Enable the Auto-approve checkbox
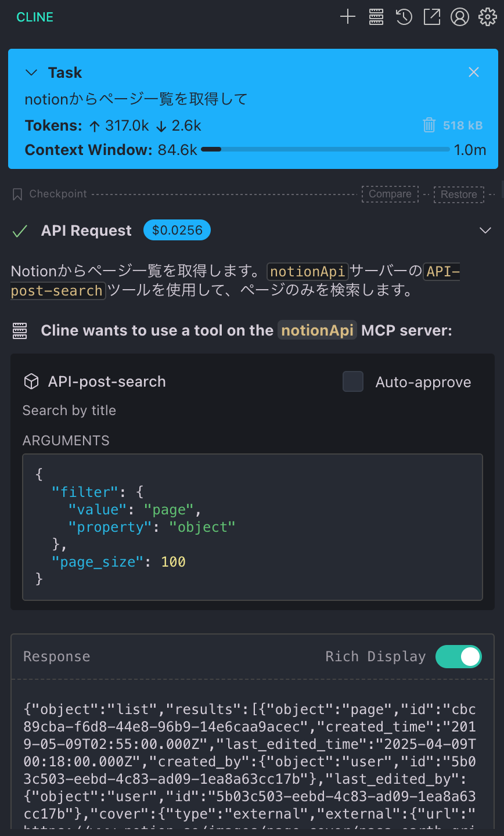504x836 pixels. click(x=353, y=382)
